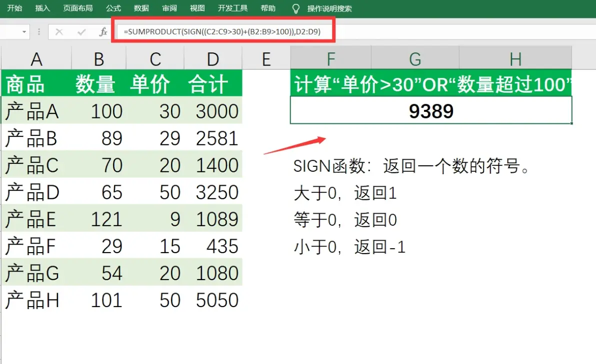Expand the Name Box dropdown arrow
The width and height of the screenshot is (596, 364).
tap(24, 32)
